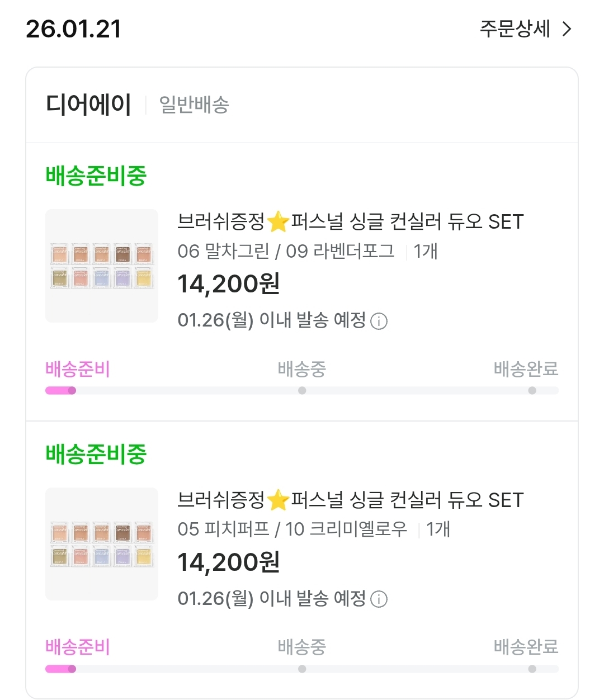This screenshot has height=700, width=604.
Task: Tap the 26.01.21 order date heading
Action: click(73, 29)
